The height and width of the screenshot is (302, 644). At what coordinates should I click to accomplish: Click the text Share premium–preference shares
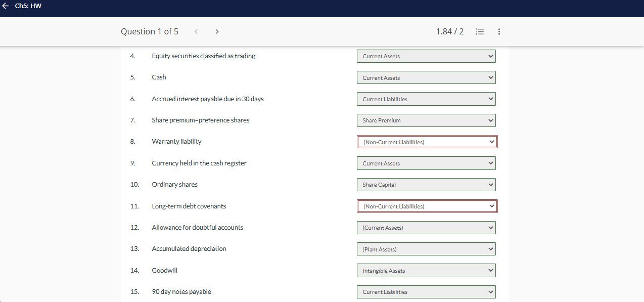pyautogui.click(x=201, y=120)
